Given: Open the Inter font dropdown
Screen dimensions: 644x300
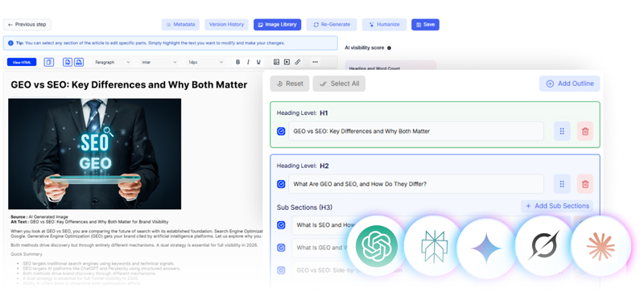Looking at the screenshot, I should 159,63.
